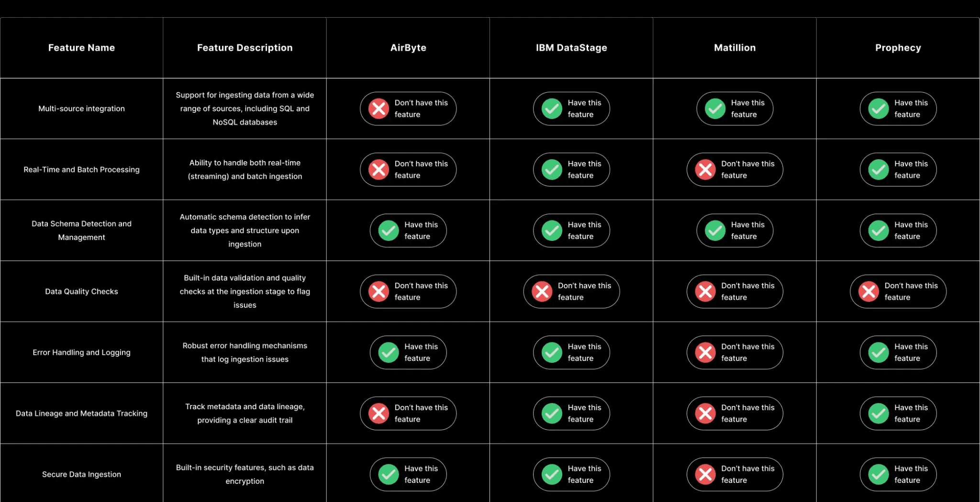
Task: Toggle AirByte's Error Handling feature badge
Action: 408,352
